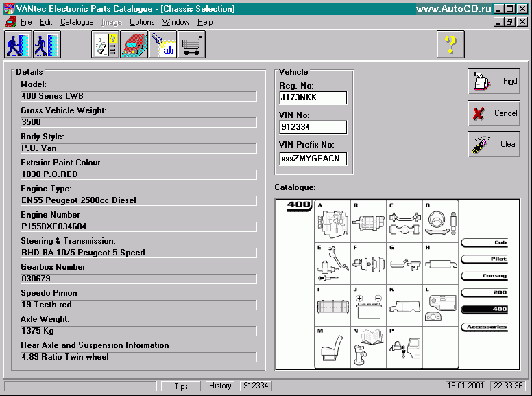Open the Options menu
Viewport: 532px width, 396px height.
pos(142,22)
